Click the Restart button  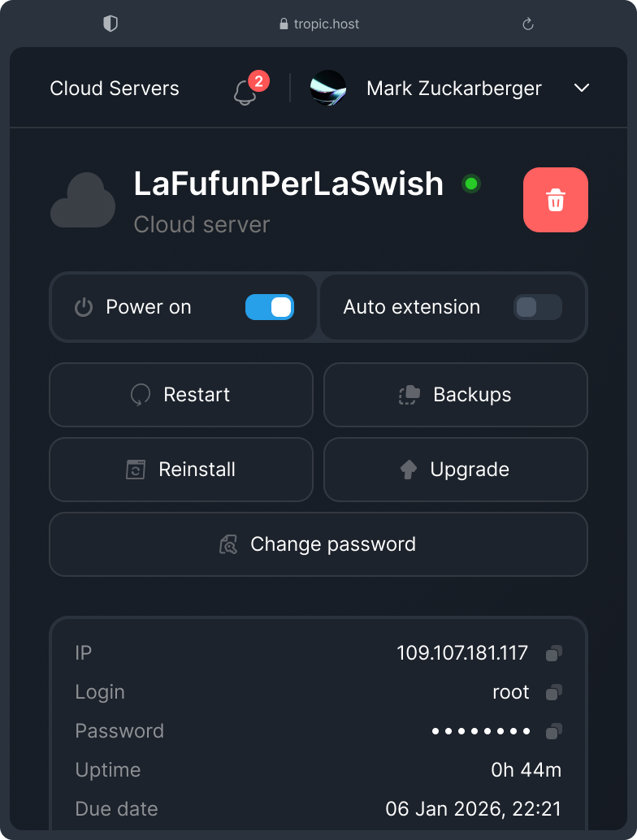tap(181, 395)
